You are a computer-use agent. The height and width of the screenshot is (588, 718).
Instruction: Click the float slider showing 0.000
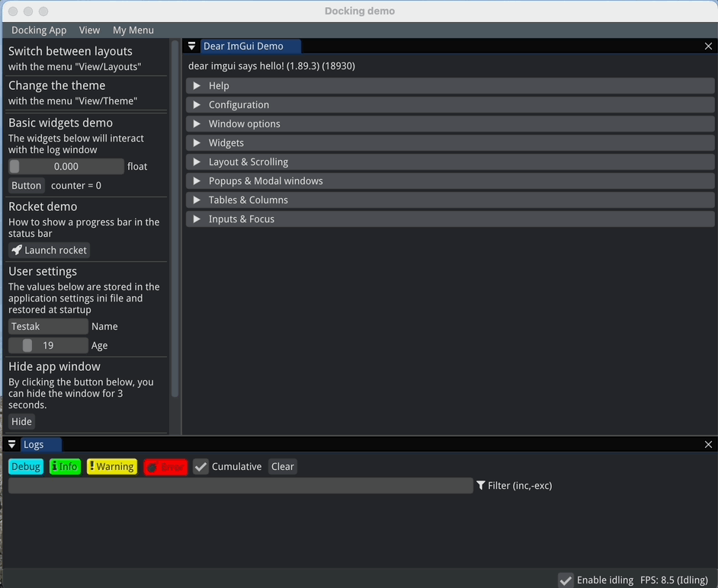coord(66,167)
